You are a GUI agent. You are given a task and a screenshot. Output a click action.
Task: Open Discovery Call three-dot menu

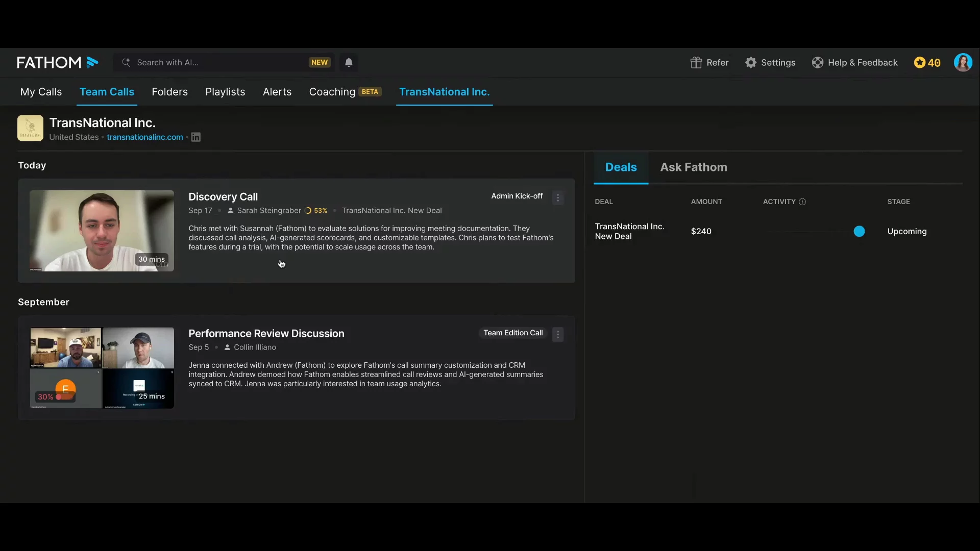pyautogui.click(x=558, y=198)
